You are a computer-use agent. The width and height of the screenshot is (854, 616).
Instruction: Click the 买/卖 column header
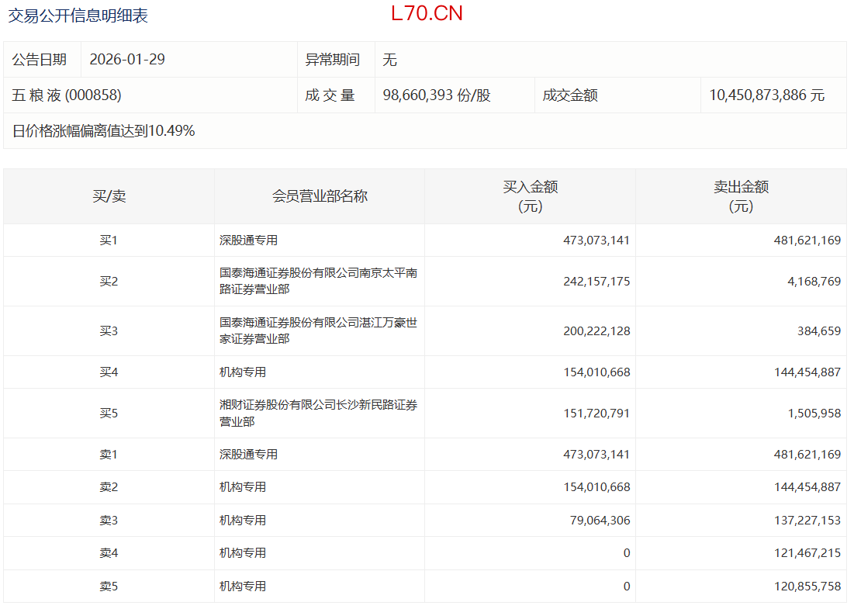point(109,196)
